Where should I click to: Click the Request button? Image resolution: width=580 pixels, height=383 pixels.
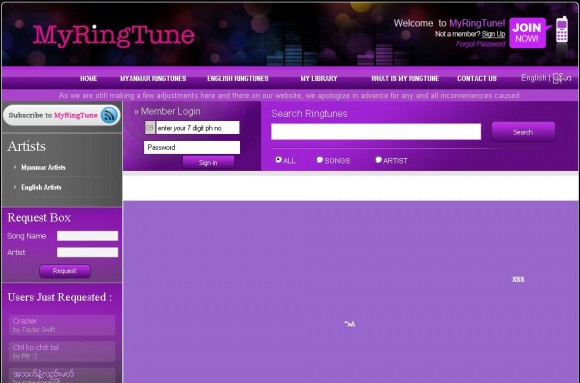[x=65, y=271]
